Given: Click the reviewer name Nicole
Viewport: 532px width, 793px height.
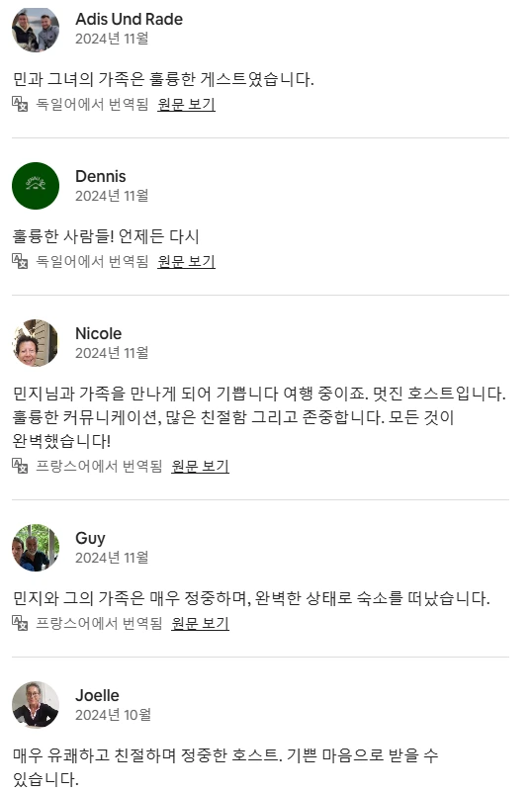Looking at the screenshot, I should click(x=99, y=334).
